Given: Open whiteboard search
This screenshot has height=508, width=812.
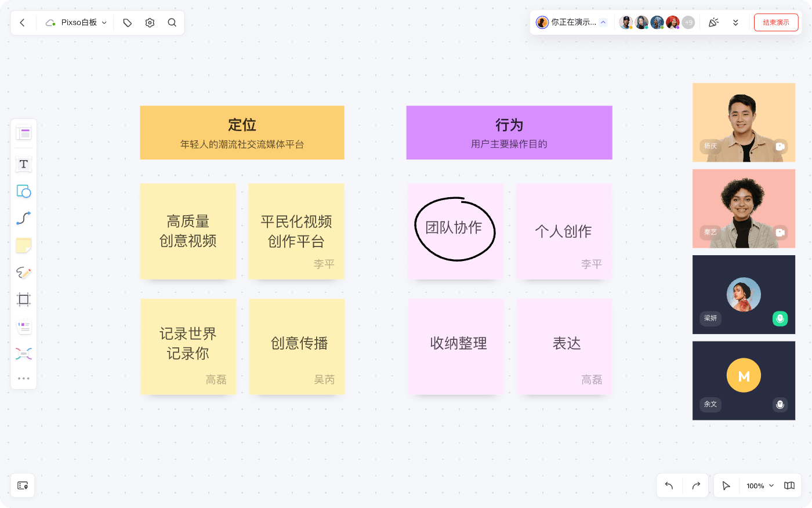Looking at the screenshot, I should tap(172, 22).
